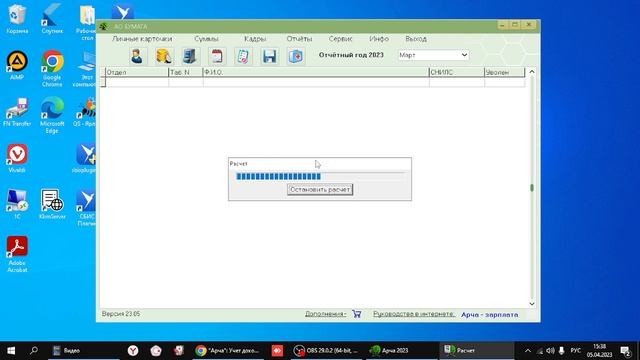Click the Выход menu item
640x360 pixels.
416,39
